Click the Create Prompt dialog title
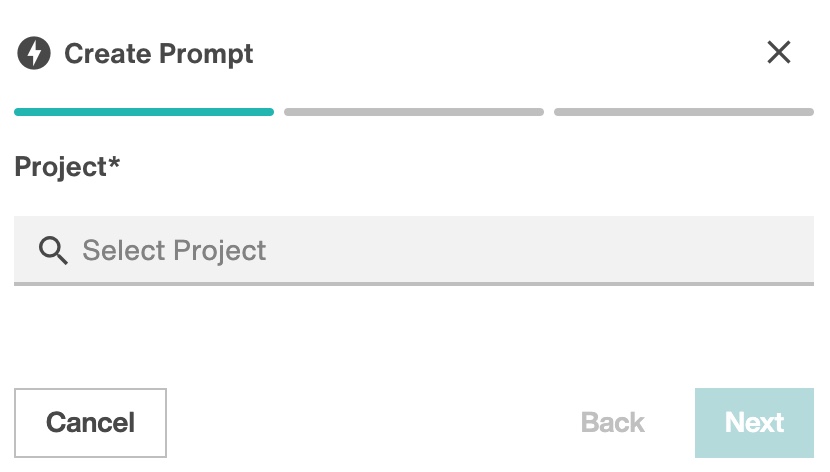This screenshot has width=830, height=472. 159,54
